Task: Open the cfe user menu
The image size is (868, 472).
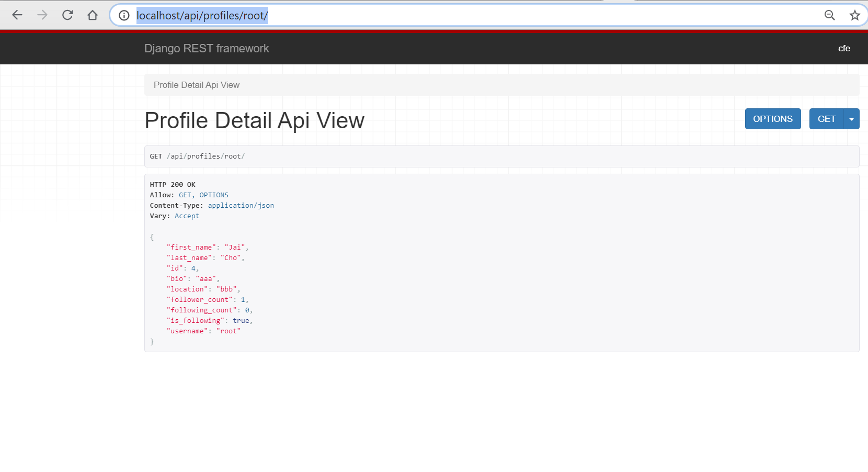Action: [x=844, y=48]
